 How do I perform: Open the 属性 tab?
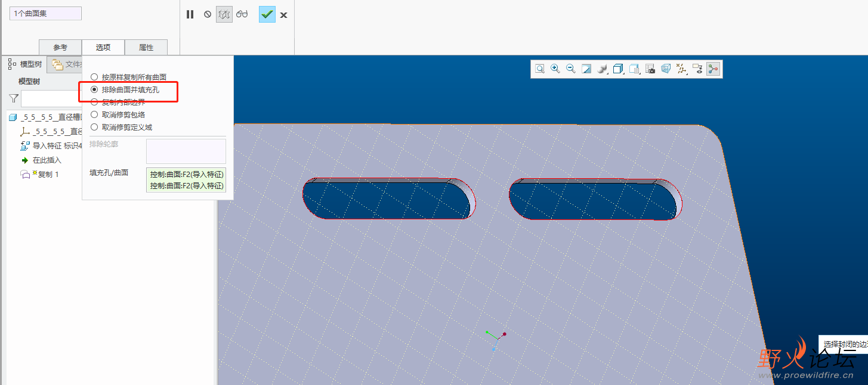[x=146, y=48]
